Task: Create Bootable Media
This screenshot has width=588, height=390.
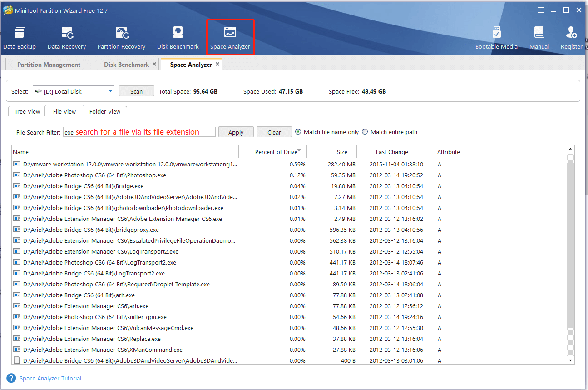Action: 496,38
